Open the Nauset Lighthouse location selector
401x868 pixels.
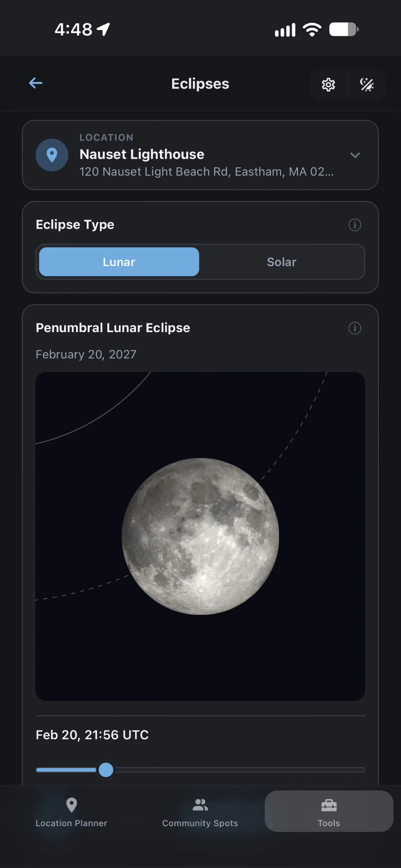click(200, 155)
